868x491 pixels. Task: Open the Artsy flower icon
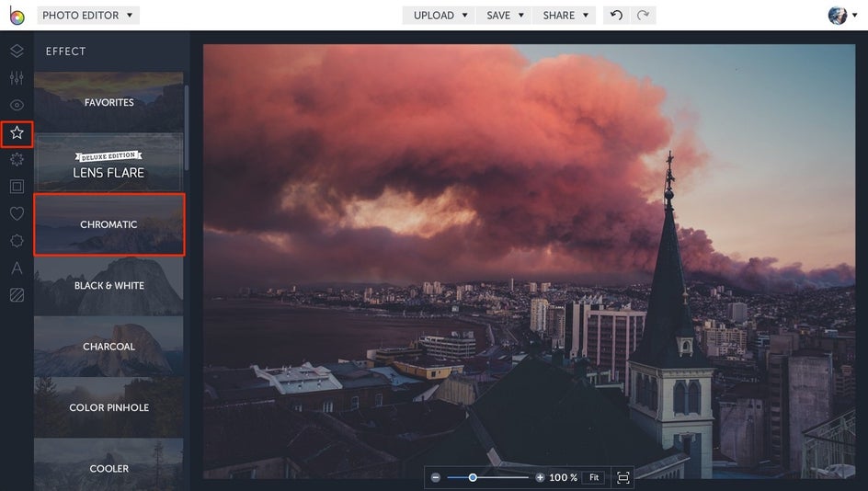pyautogui.click(x=17, y=159)
